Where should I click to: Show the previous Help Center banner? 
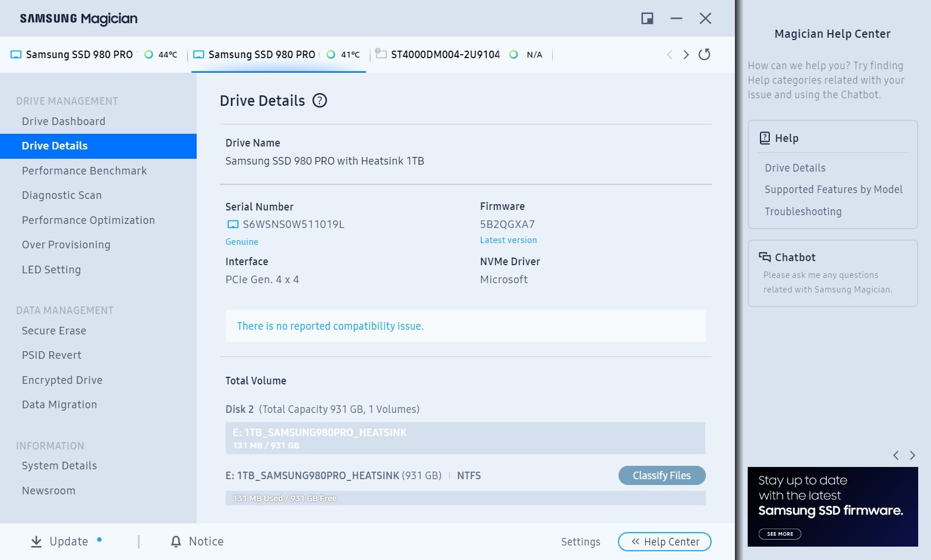coord(896,455)
